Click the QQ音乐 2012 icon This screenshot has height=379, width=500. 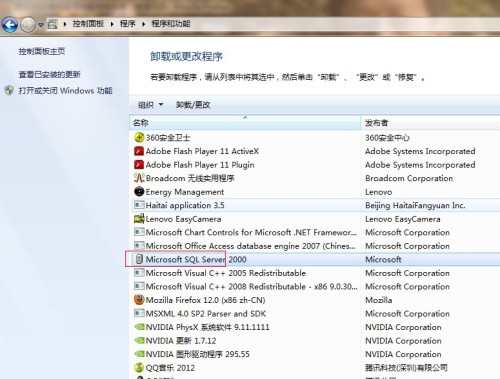[x=139, y=368]
